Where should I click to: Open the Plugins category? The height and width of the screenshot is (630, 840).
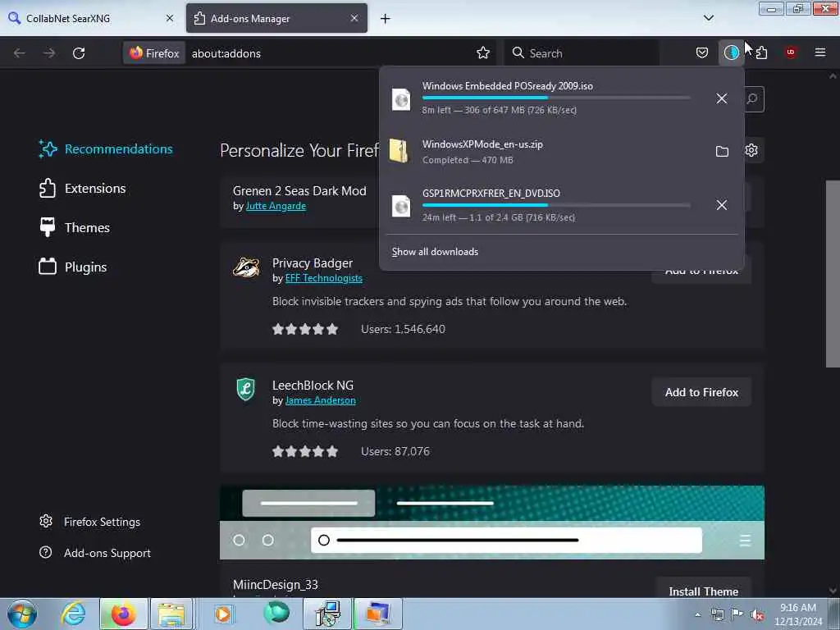[x=73, y=267]
